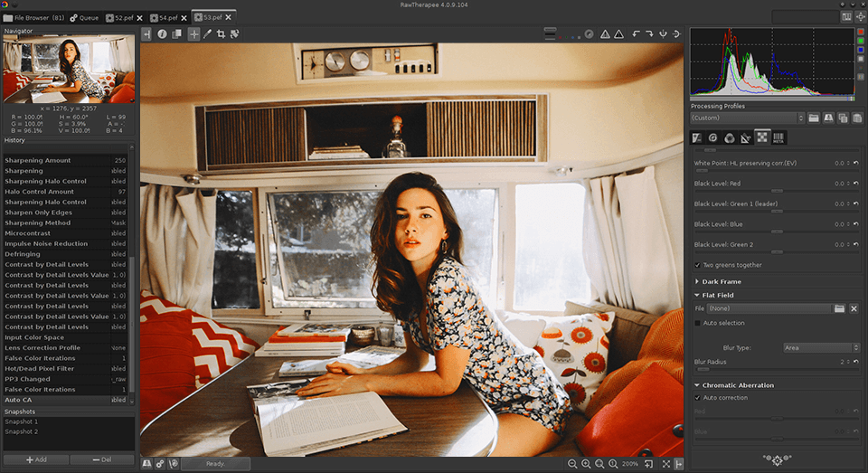
Task: Flip image horizontally icon
Action: coord(663,33)
